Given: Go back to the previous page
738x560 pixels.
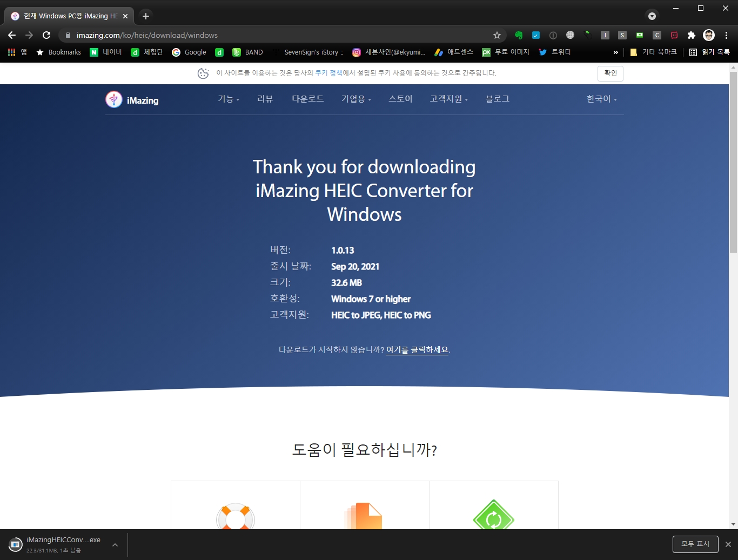Looking at the screenshot, I should (x=12, y=35).
